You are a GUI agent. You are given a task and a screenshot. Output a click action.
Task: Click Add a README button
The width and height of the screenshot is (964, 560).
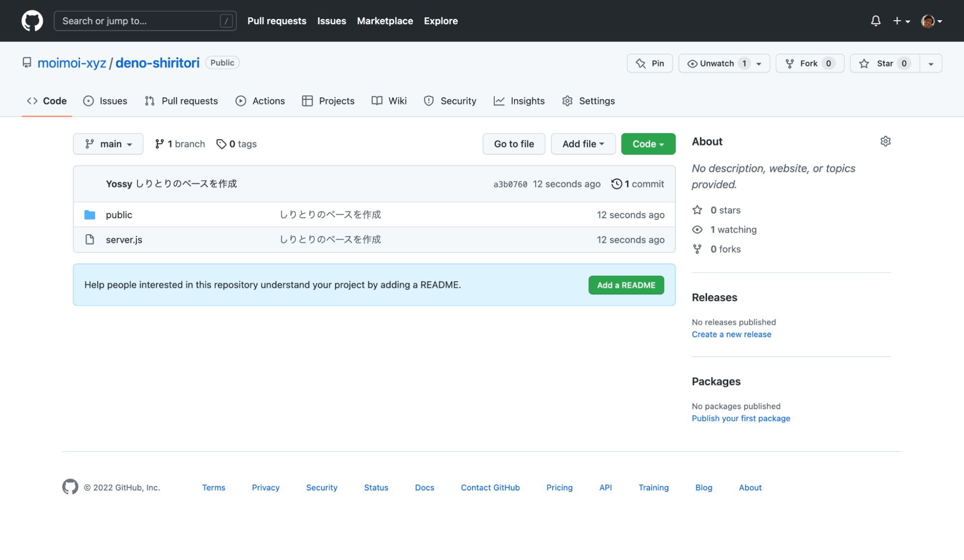625,285
